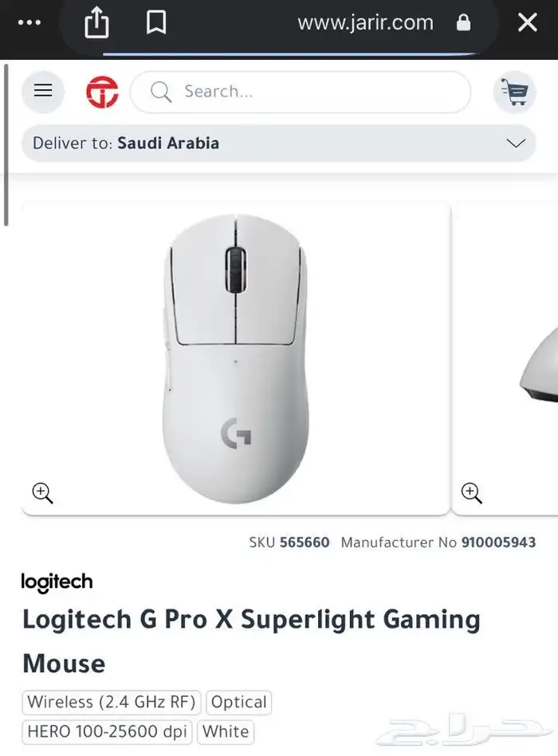
Task: Click the magnifier icon in search bar
Action: [x=161, y=92]
